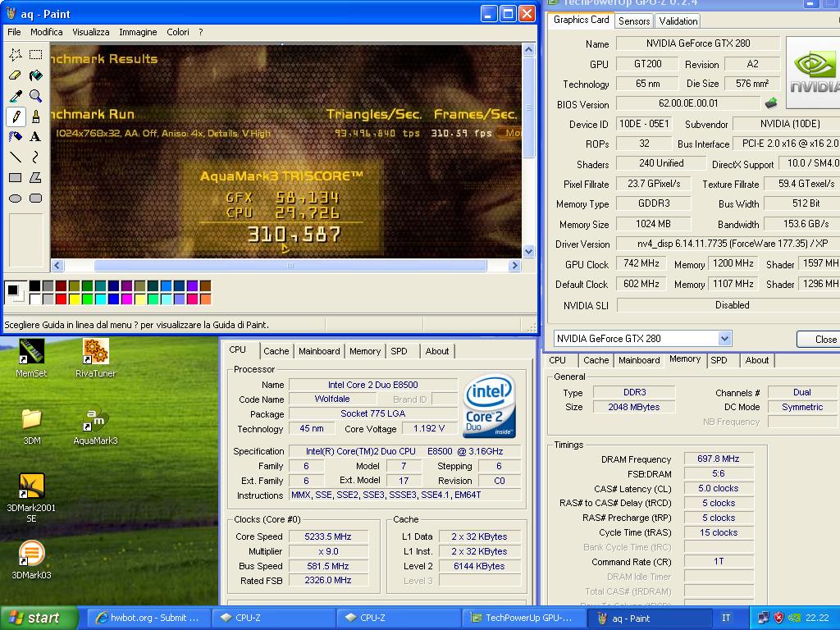Image resolution: width=840 pixels, height=630 pixels.
Task: Choose the Rounded Rectangle tool in Paint
Action: [x=36, y=199]
